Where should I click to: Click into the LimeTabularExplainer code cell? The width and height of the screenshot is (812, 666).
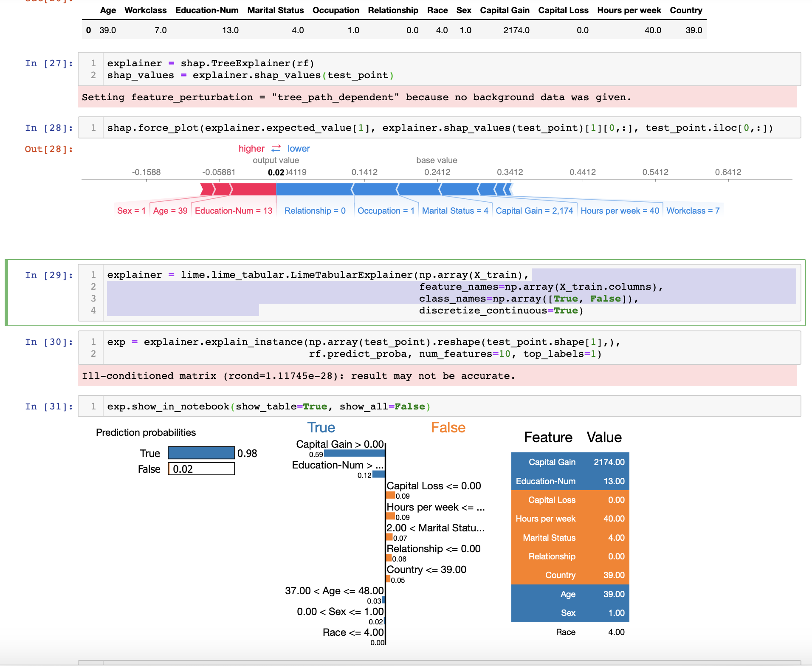tap(439, 293)
